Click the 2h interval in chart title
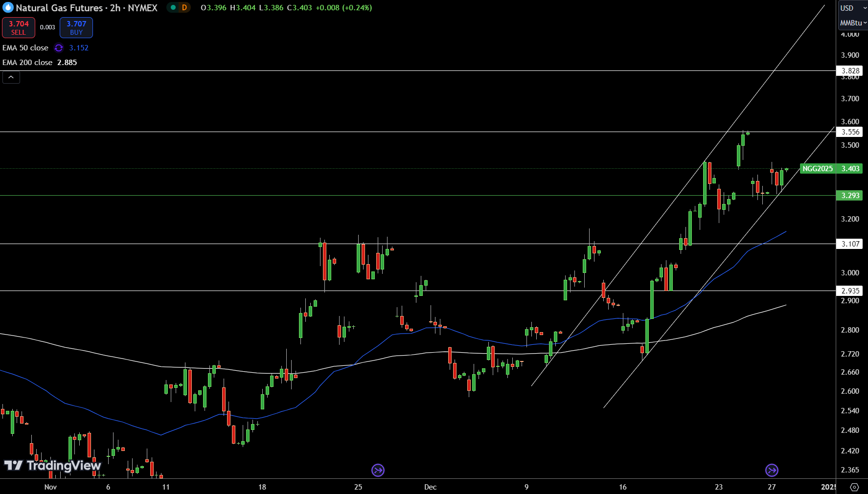Viewport: 868px width, 494px height. click(x=115, y=8)
